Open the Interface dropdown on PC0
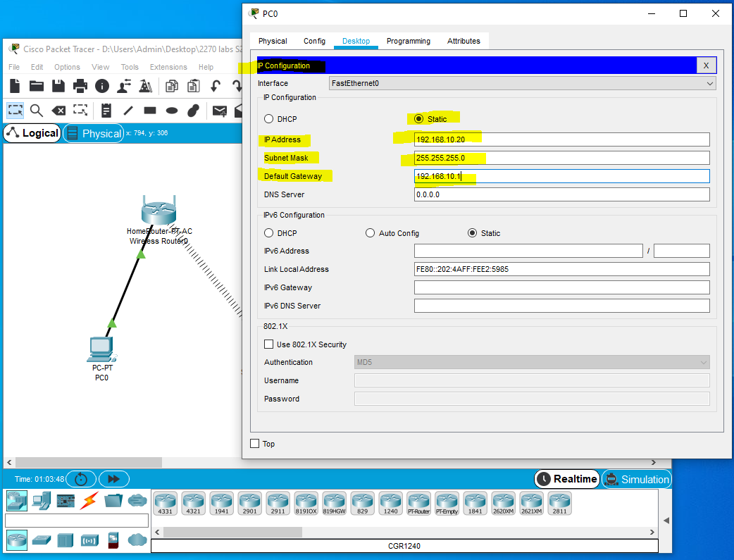Viewport: 734px width, 560px height. tap(709, 83)
